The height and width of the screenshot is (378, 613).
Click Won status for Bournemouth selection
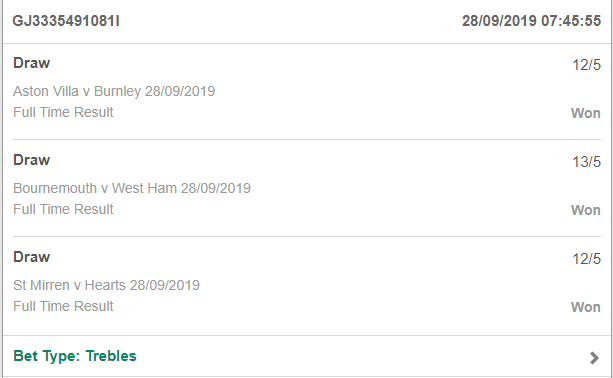[586, 210]
